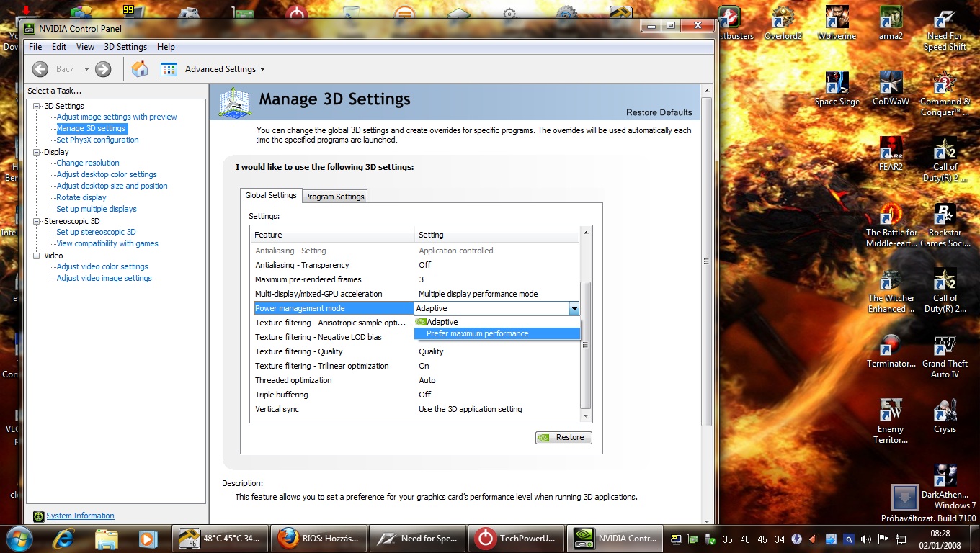This screenshot has width=980, height=553.
Task: Collapse the Display tree node
Action: (37, 152)
